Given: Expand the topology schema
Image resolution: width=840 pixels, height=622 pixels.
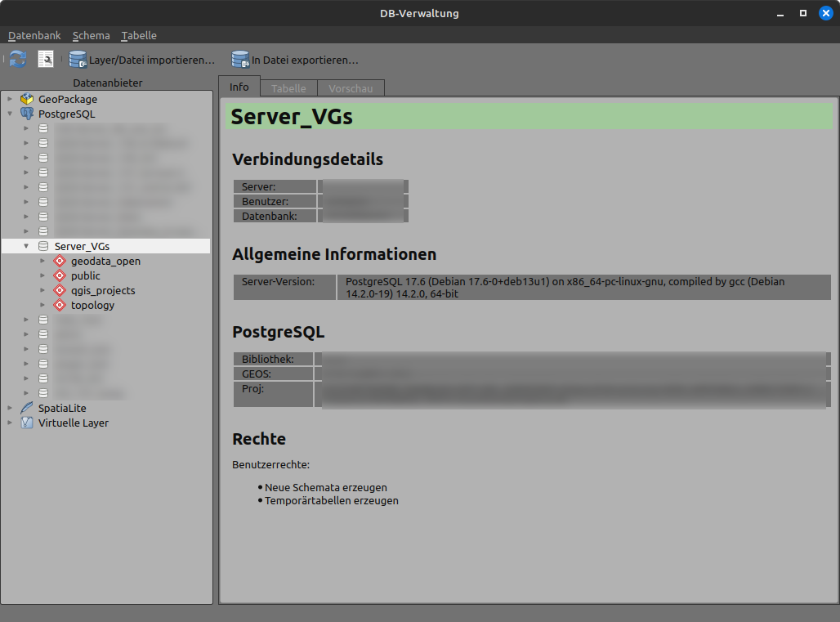Looking at the screenshot, I should click(x=41, y=305).
